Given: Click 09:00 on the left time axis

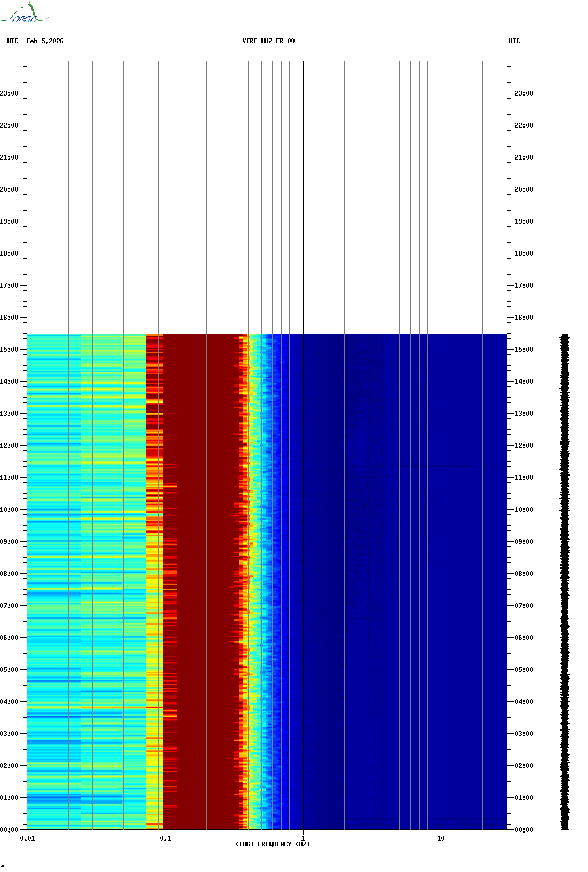Looking at the screenshot, I should 9,542.
